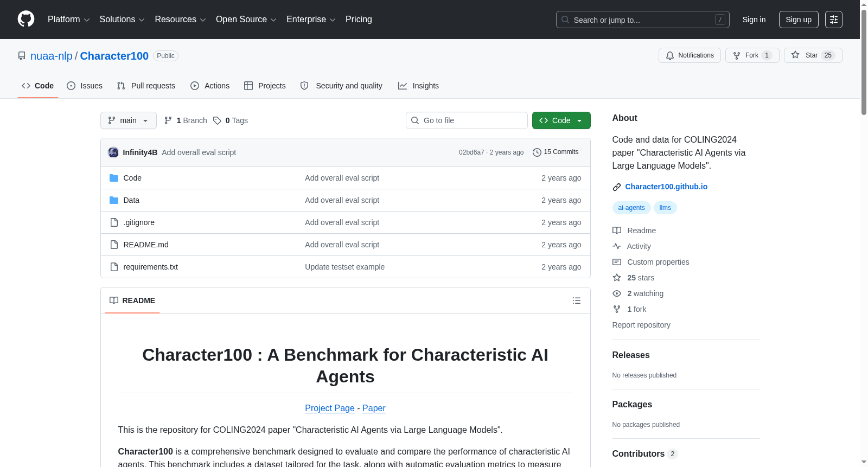
Task: Click the Fork button icon
Action: click(x=737, y=55)
